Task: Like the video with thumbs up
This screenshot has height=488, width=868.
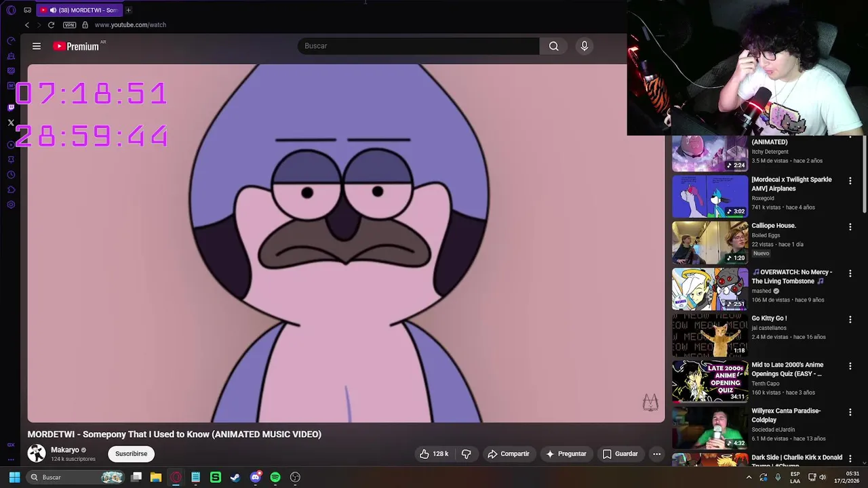Action: pos(433,454)
